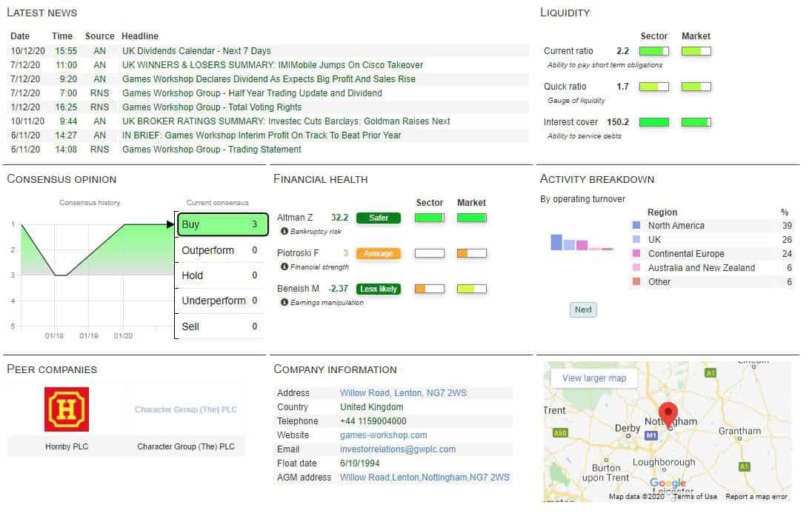Screen dimensions: 812x516
Task: Click Report a map error link
Action: pos(756,497)
